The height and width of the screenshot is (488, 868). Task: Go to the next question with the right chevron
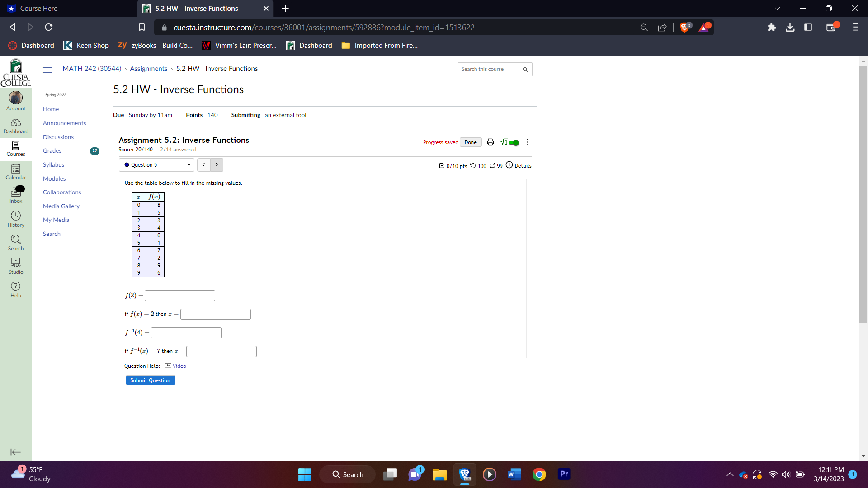217,164
